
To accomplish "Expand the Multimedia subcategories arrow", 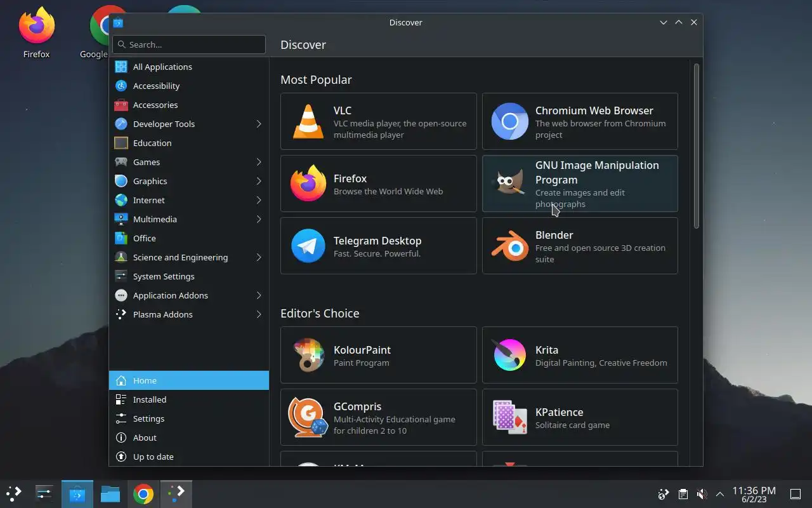I will [259, 219].
